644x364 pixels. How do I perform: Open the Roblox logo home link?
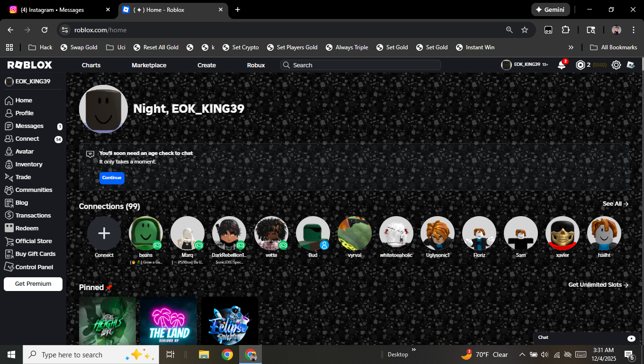29,65
